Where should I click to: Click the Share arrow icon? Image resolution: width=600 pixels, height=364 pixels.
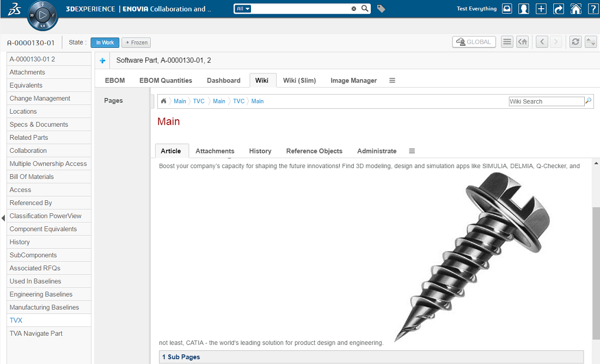[558, 9]
